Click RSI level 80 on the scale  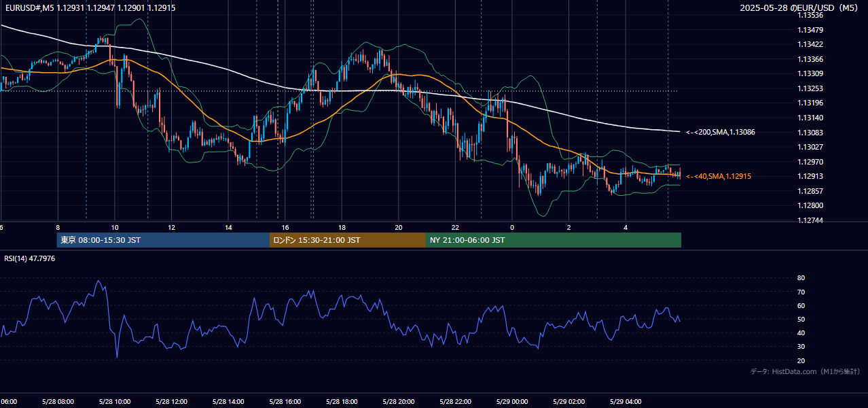(x=801, y=278)
